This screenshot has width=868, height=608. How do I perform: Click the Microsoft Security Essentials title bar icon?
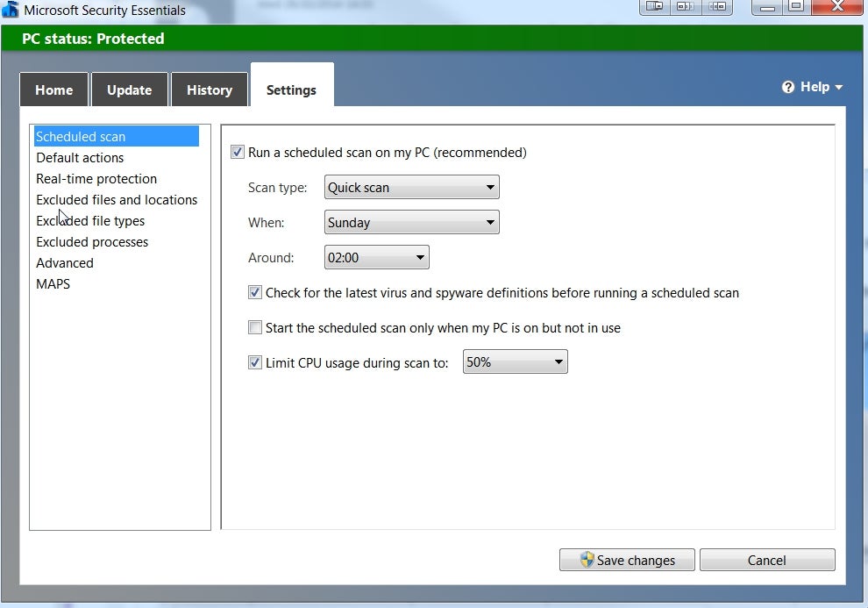click(10, 10)
